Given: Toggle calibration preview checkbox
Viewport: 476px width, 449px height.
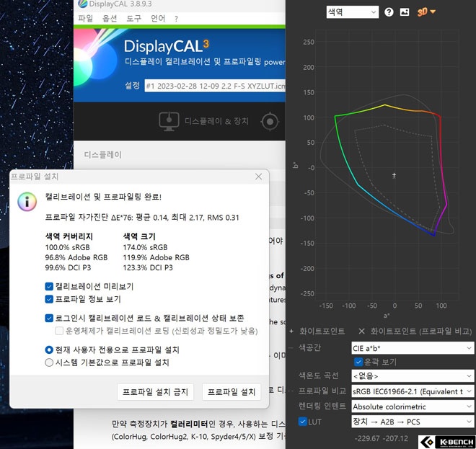Looking at the screenshot, I should (x=49, y=286).
